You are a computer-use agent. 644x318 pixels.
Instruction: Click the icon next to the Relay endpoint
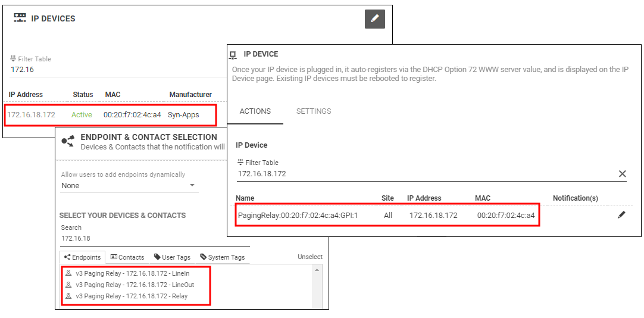coord(68,296)
